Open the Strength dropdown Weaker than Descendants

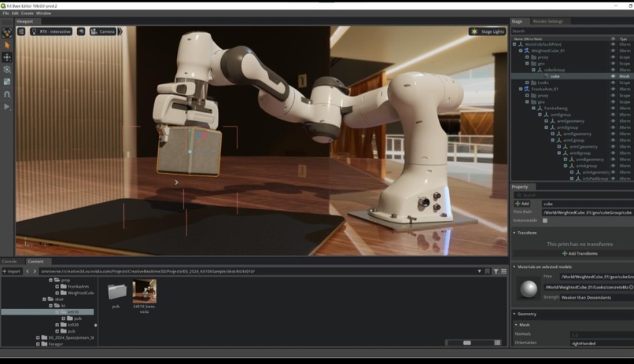coord(597,297)
